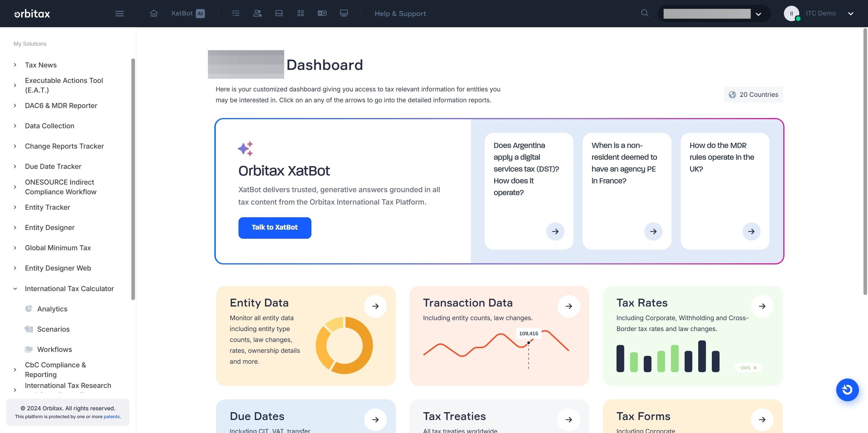Image resolution: width=868 pixels, height=433 pixels.
Task: Open Tax Forms report arrow
Action: point(762,419)
